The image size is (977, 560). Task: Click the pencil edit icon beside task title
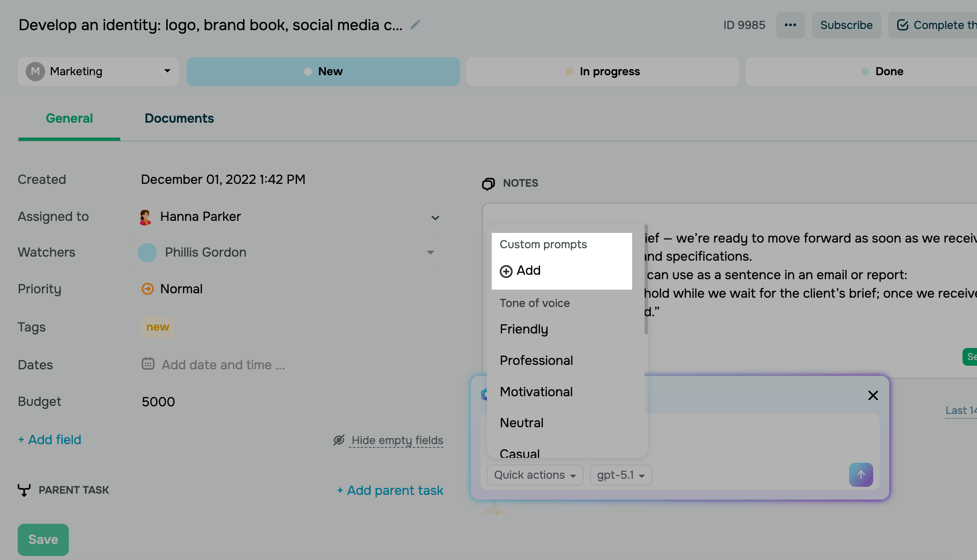[415, 25]
